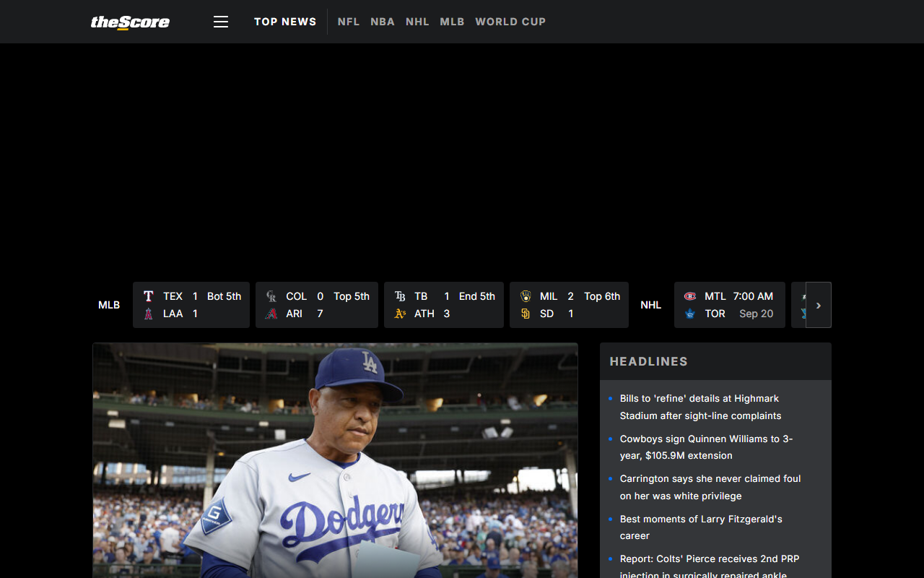The width and height of the screenshot is (924, 578).
Task: Click COL score of 0
Action: (320, 296)
